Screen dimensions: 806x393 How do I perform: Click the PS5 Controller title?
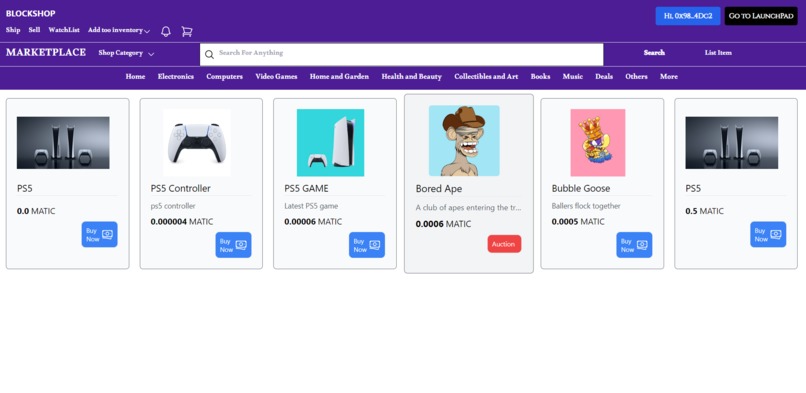tap(180, 189)
